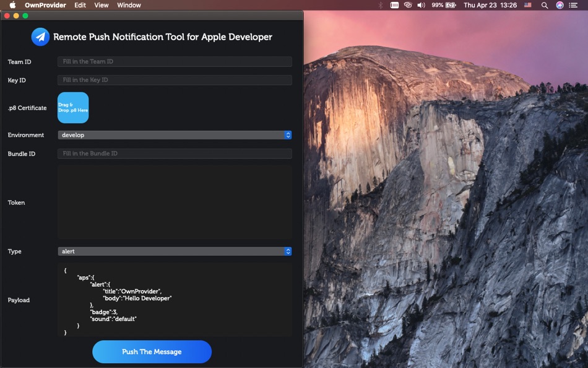The height and width of the screenshot is (368, 588).
Task: Open the Edit menu
Action: [x=80, y=5]
